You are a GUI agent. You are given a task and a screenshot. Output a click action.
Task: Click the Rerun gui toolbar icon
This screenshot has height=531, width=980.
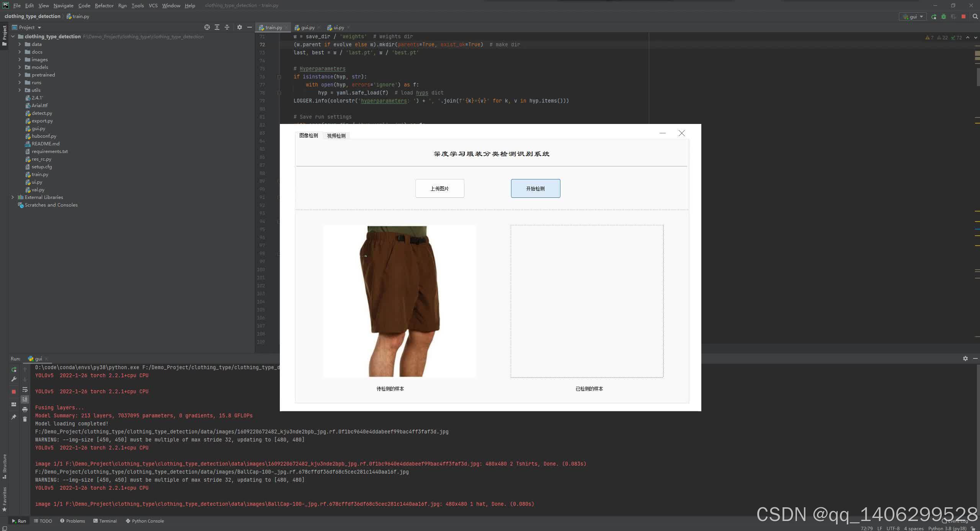click(934, 16)
